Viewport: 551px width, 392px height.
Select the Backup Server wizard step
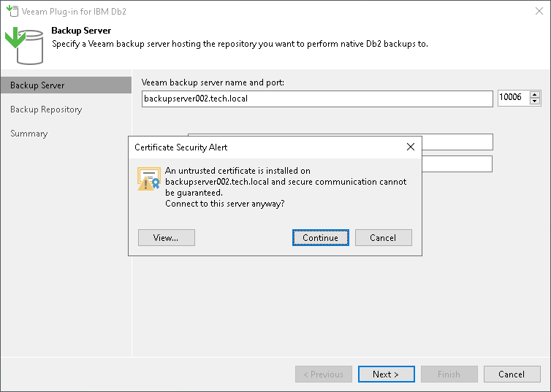click(x=66, y=85)
